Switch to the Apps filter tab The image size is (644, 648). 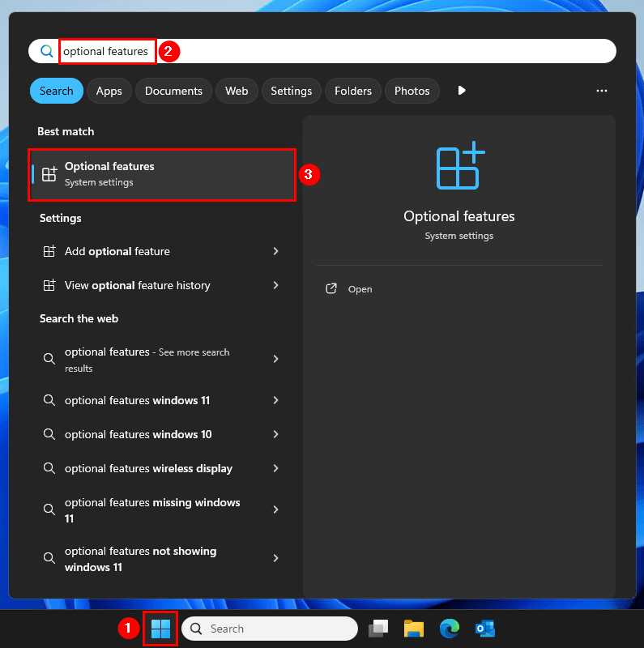109,91
